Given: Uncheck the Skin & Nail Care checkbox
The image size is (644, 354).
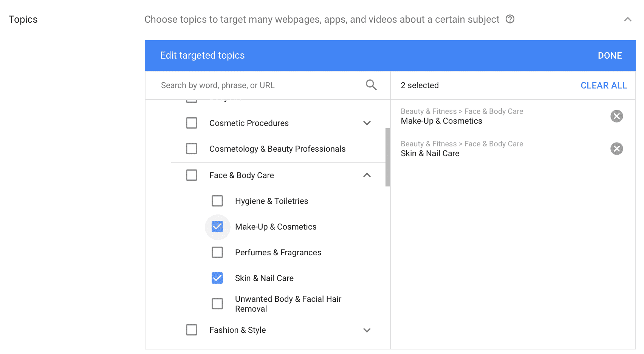Looking at the screenshot, I should [x=217, y=278].
